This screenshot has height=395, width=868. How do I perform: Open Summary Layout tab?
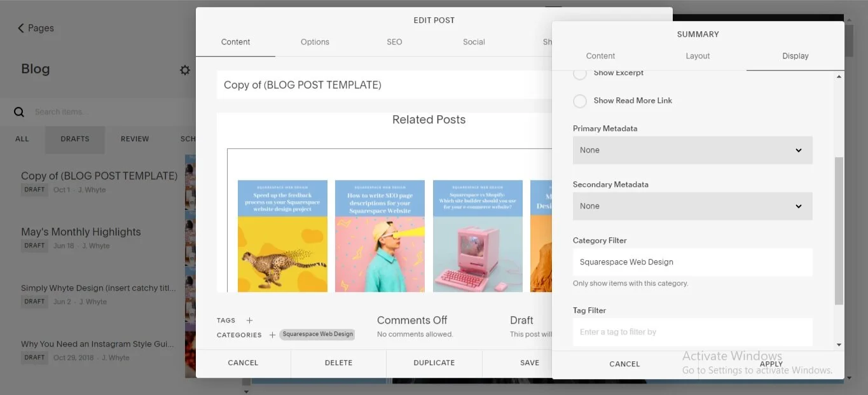point(698,56)
